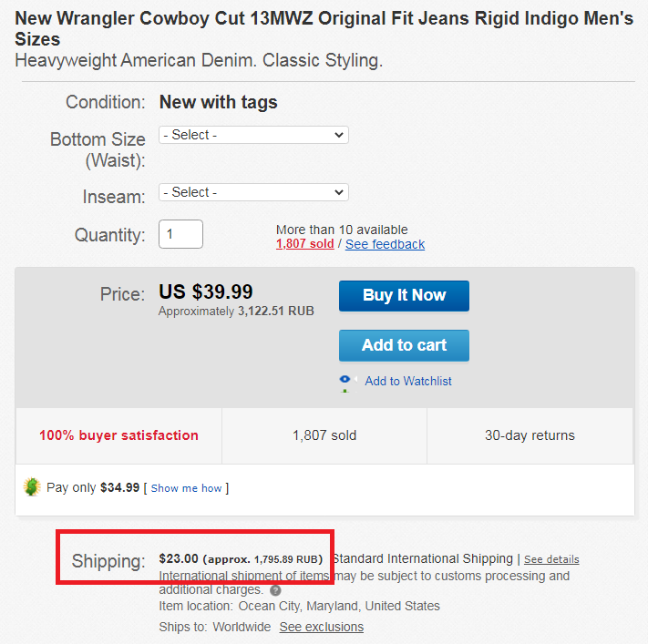Click the question mark help icon under shipping
The image size is (648, 644).
coord(276,590)
